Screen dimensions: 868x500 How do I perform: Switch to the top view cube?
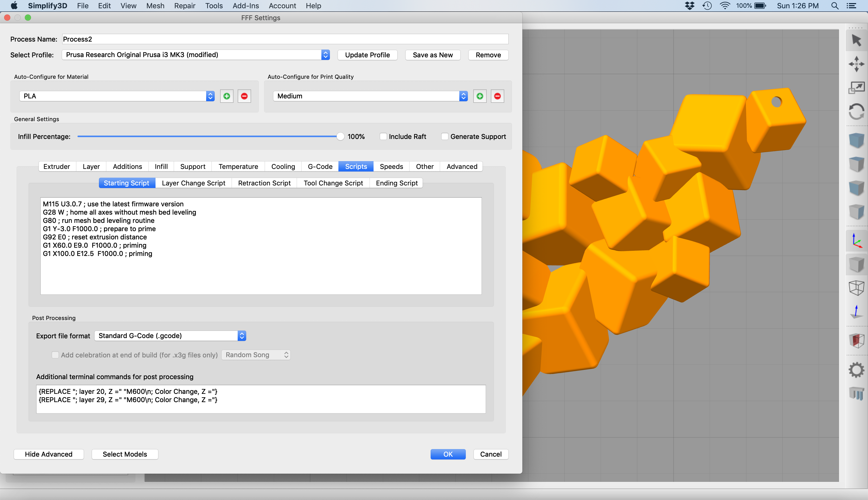point(856,165)
